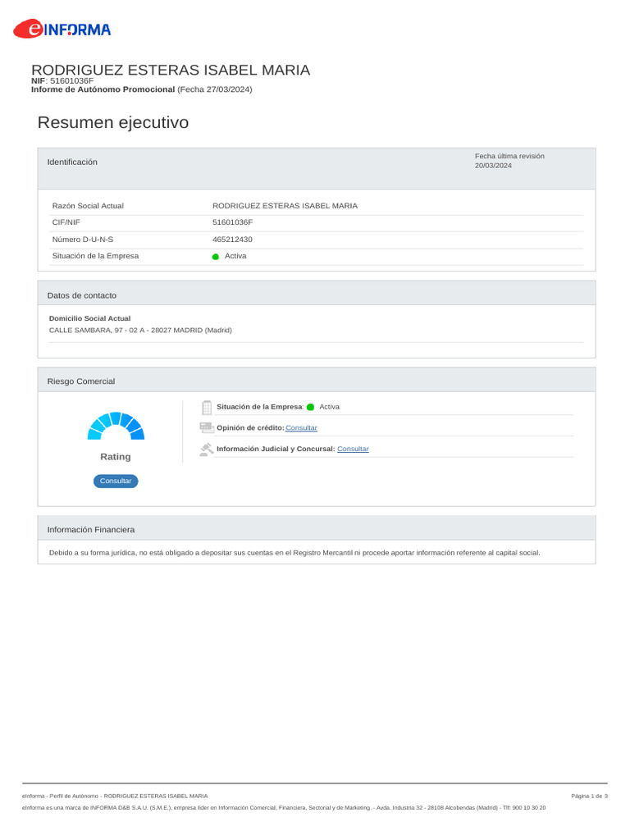
Task: Click the Activa status in Identificación table
Action: 235,256
